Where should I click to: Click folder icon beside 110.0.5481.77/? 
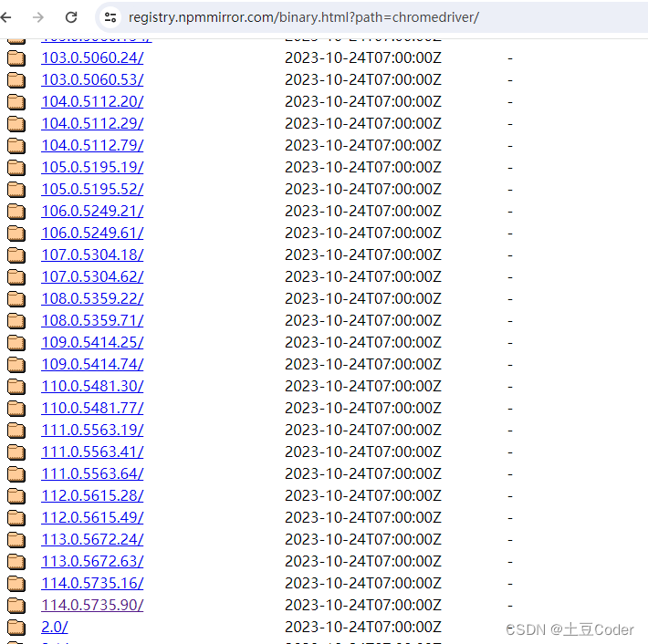click(16, 409)
